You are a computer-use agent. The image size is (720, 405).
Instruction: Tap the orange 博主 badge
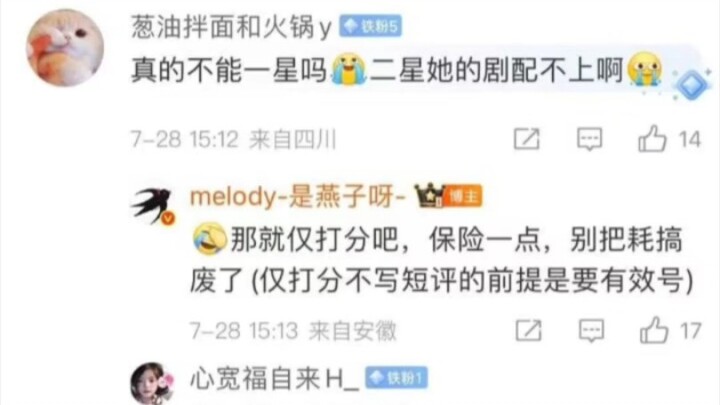pyautogui.click(x=463, y=197)
